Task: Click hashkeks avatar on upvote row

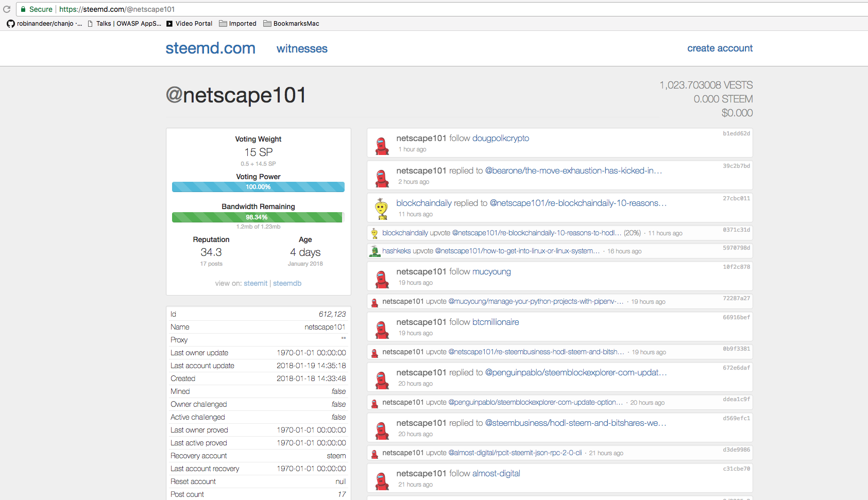Action: click(x=375, y=251)
